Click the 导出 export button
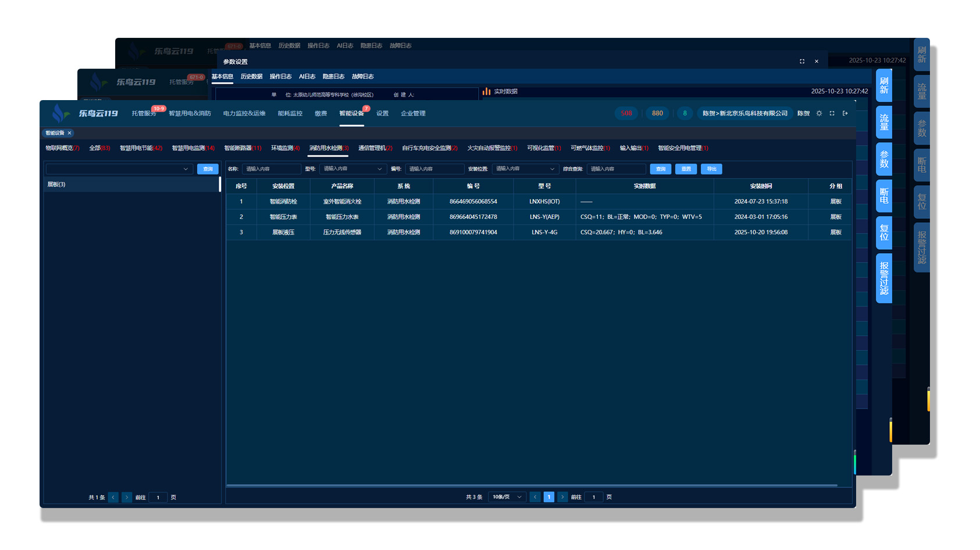Screen dimensions: 980x550 [x=711, y=169]
